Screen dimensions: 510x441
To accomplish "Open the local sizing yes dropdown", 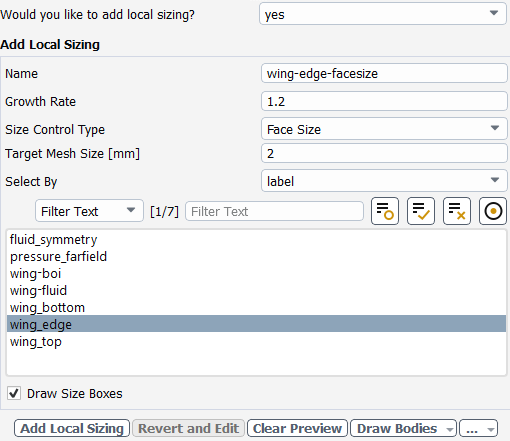I will 383,14.
